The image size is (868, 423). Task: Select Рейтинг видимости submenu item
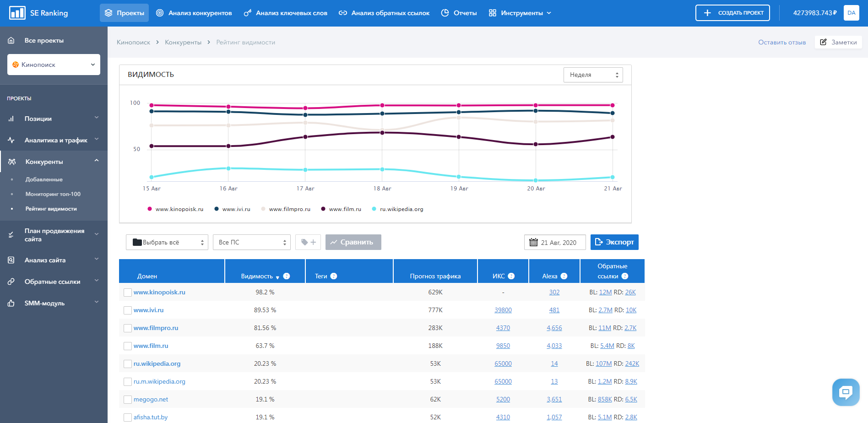click(51, 209)
